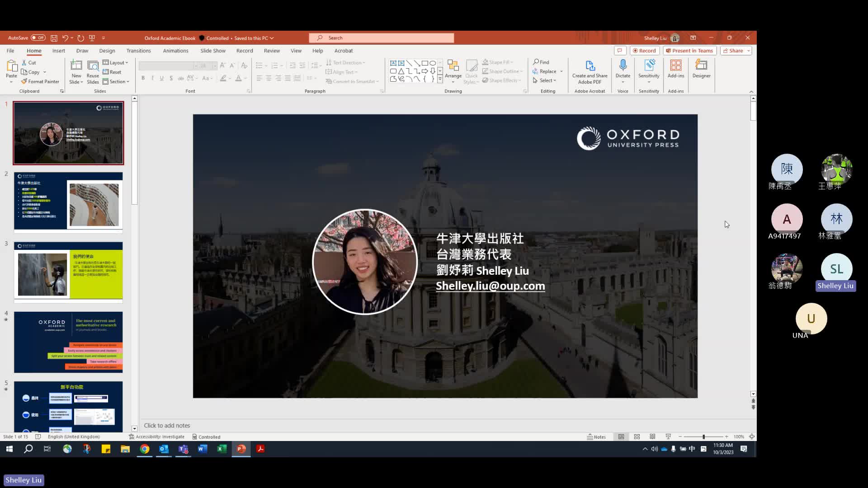Open the Share dropdown arrow

point(749,51)
